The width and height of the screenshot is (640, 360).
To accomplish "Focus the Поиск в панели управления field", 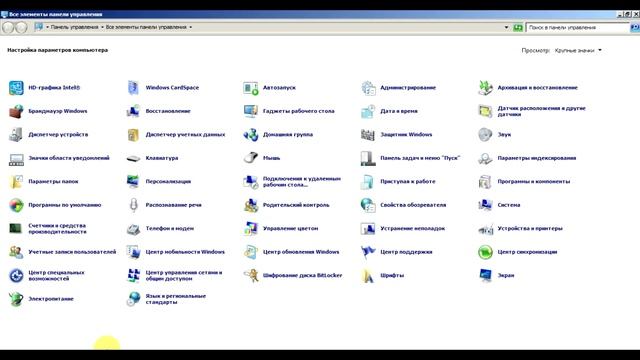I will tap(577, 27).
